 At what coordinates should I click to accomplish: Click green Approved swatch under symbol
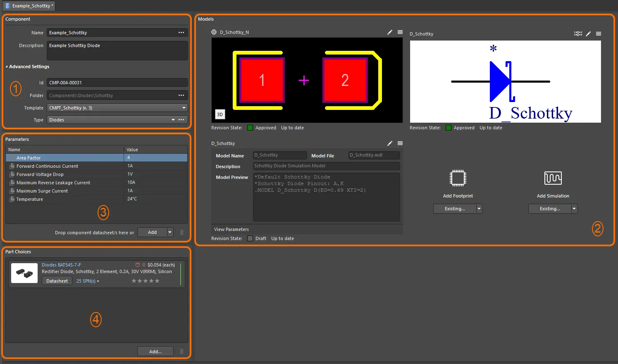point(448,128)
